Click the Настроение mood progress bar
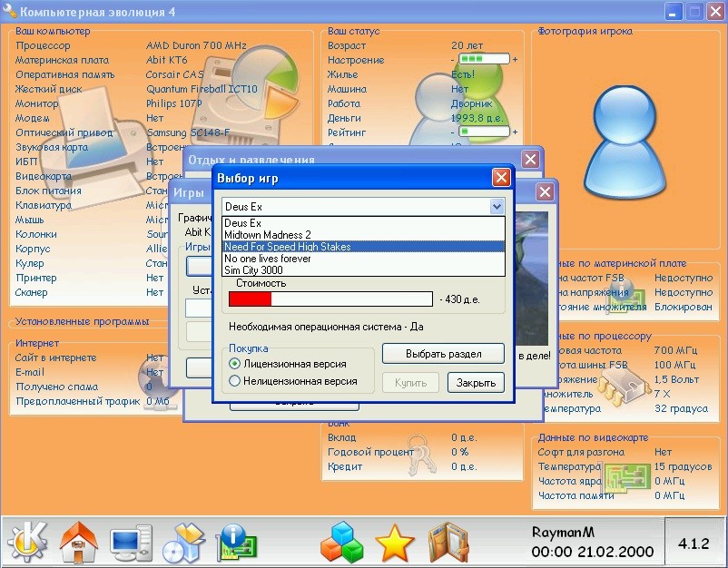Viewport: 728px width, 568px height. (x=484, y=59)
